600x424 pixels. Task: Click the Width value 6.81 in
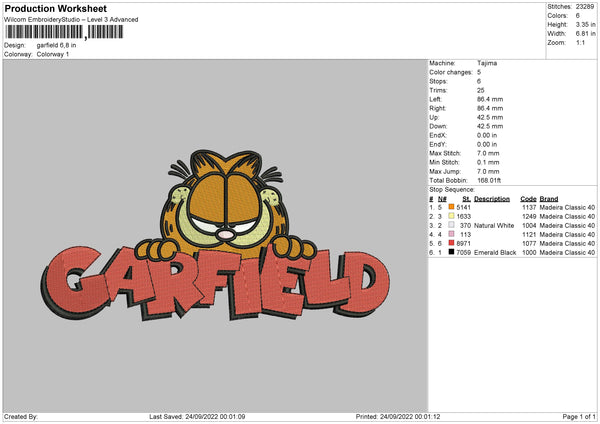(x=585, y=34)
